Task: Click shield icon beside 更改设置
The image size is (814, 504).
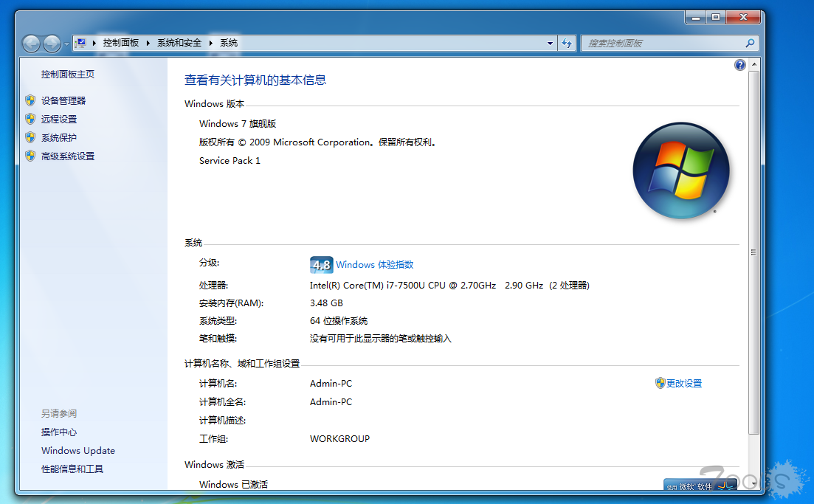Action: click(660, 383)
